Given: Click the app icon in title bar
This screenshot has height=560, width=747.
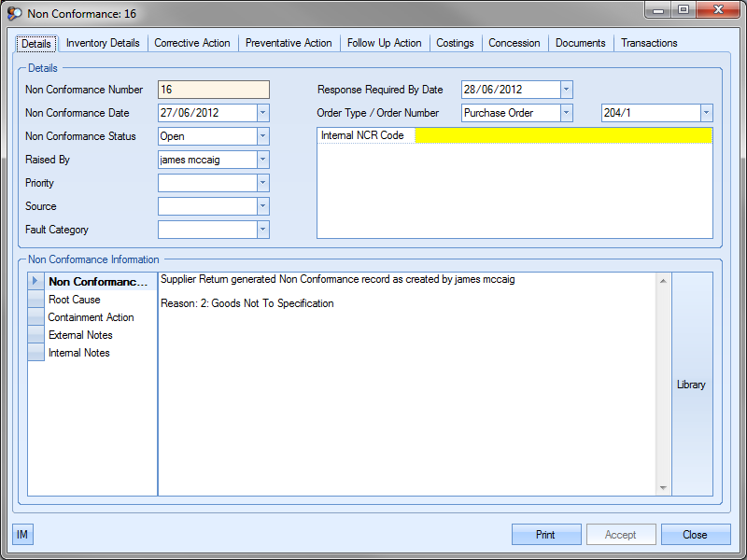Looking at the screenshot, I should (x=15, y=14).
